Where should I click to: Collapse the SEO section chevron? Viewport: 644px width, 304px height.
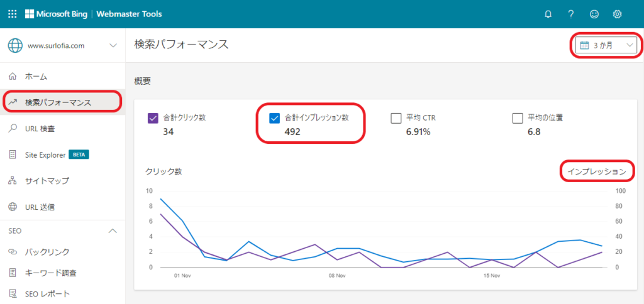(x=113, y=231)
